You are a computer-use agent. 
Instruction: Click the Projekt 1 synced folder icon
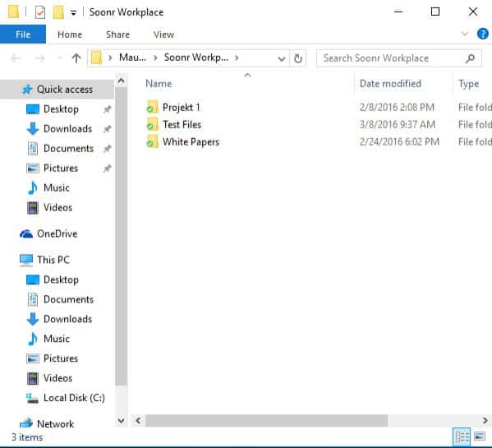click(152, 107)
